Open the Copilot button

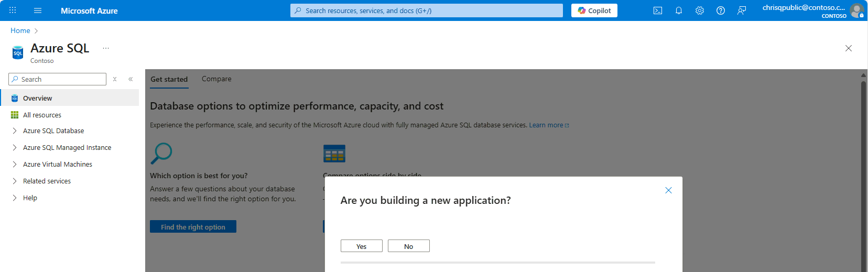coord(594,10)
